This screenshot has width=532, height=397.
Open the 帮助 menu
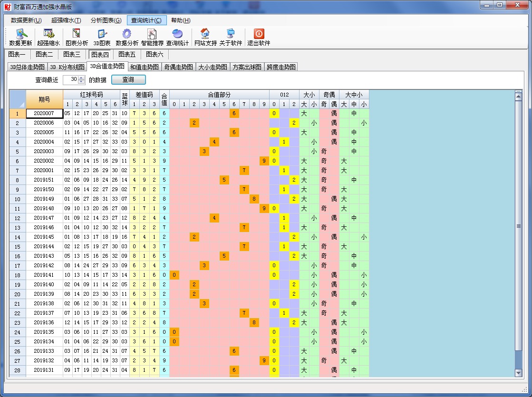click(181, 20)
